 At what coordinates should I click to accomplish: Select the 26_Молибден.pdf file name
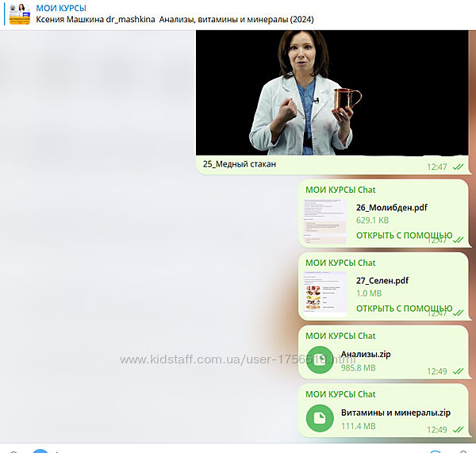pyautogui.click(x=391, y=208)
